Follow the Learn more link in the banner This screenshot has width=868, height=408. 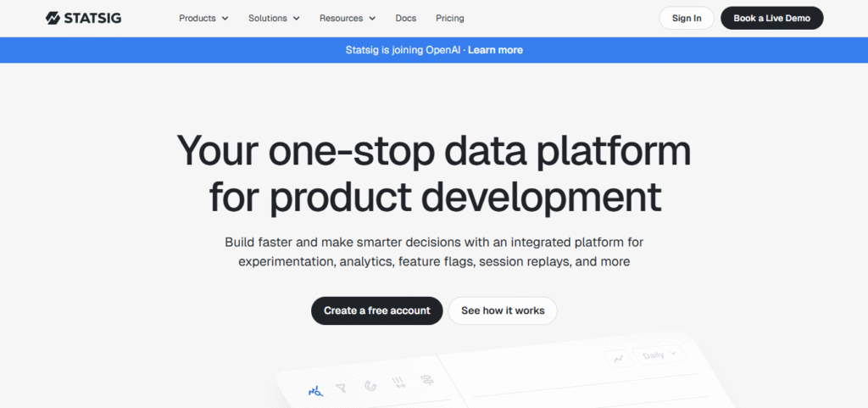tap(495, 50)
